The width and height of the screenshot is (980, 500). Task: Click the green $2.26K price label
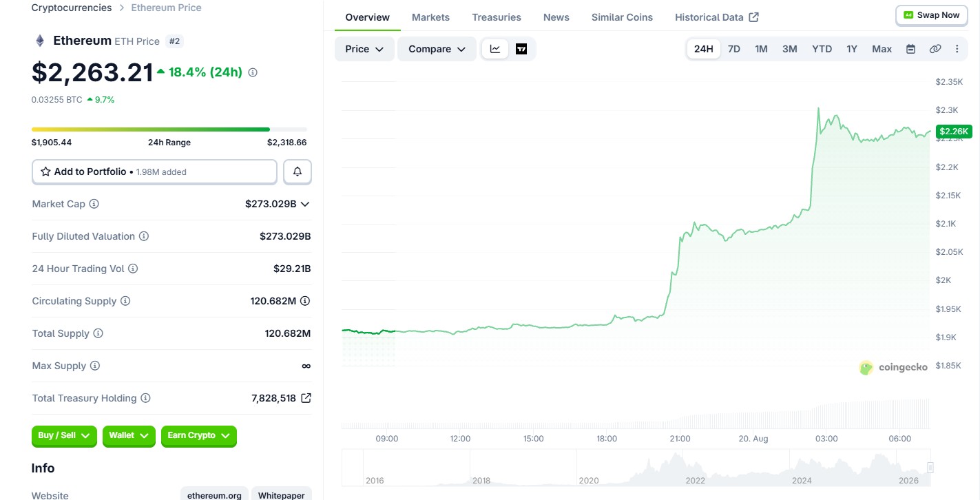pyautogui.click(x=954, y=131)
